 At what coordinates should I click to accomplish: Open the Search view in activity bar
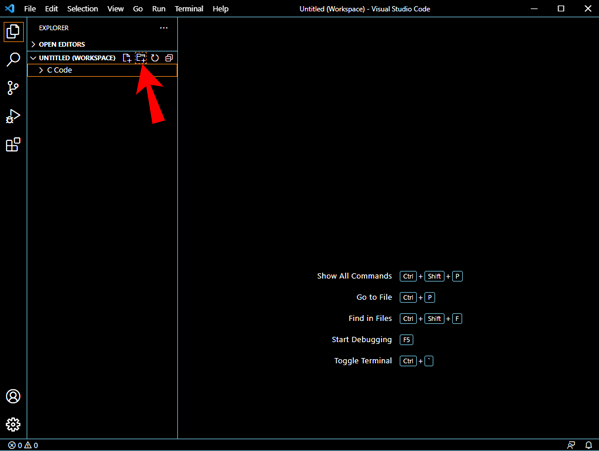(x=13, y=60)
